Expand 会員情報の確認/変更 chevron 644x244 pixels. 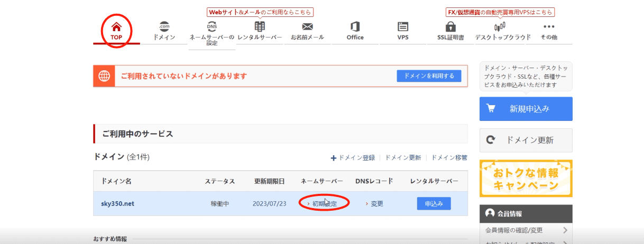click(565, 230)
